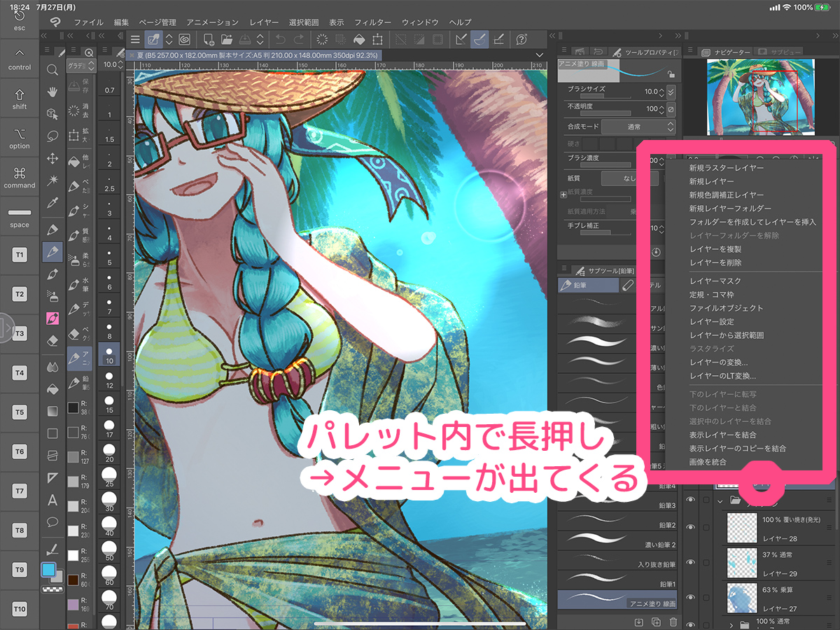This screenshot has height=630, width=840.
Task: Delete sub tool with trash icon
Action: coord(673,622)
